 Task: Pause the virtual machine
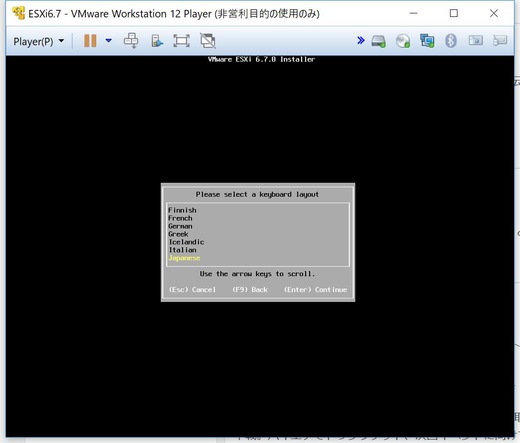(x=90, y=41)
